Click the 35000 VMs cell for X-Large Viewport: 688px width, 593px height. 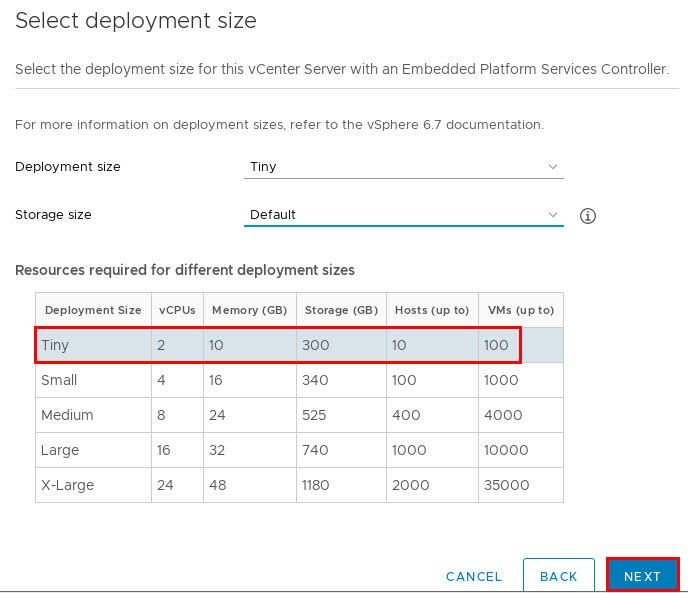521,485
